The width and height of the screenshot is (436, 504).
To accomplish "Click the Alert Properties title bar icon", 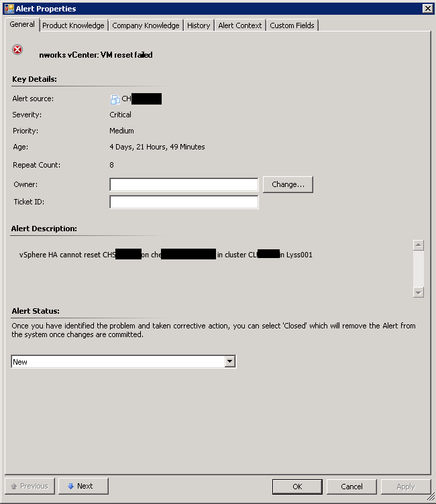I will [x=9, y=9].
